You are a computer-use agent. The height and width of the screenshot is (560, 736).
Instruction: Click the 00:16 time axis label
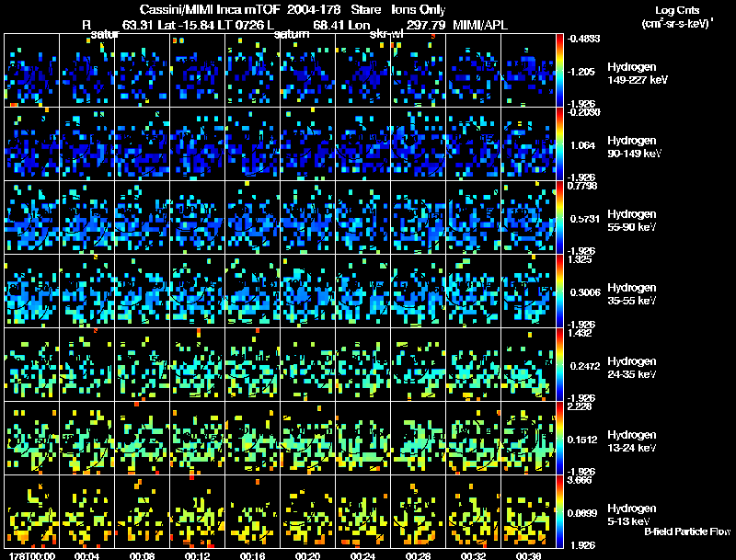252,555
